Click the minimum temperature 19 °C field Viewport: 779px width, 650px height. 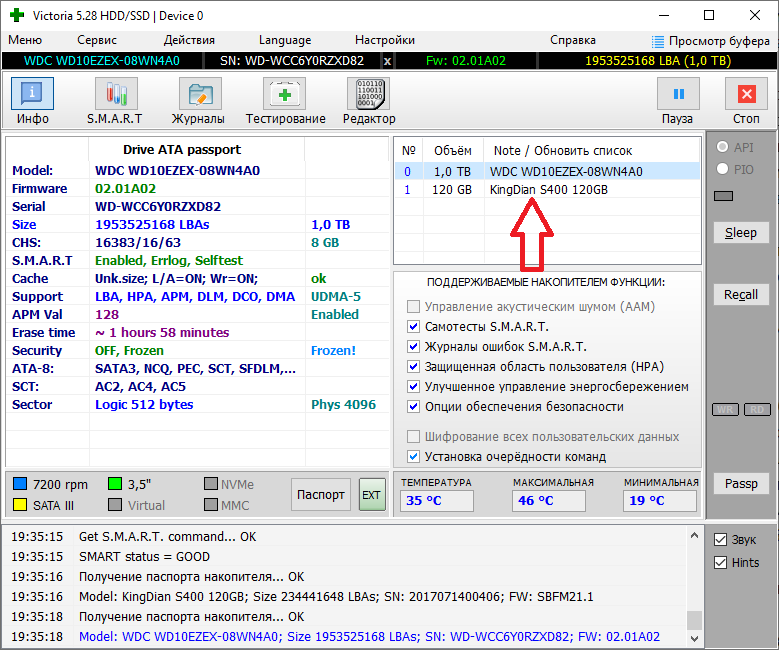coord(660,500)
